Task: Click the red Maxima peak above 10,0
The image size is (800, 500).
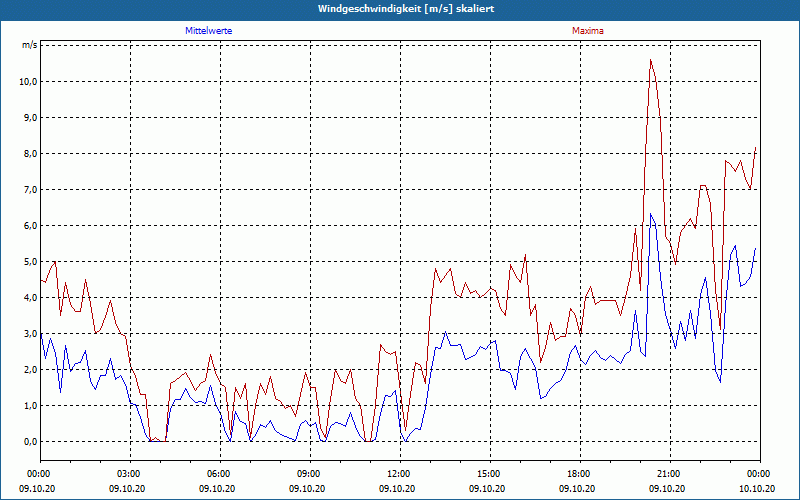Action: (651, 60)
